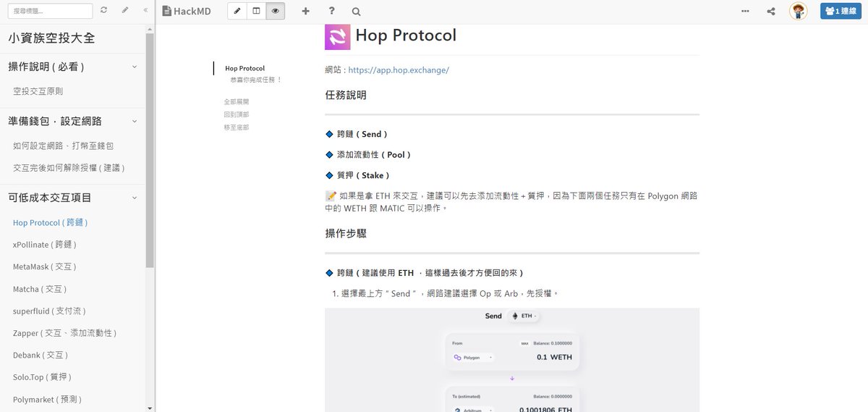Open 交互完後如何解除授權 ( 建議 ) page

(x=69, y=167)
